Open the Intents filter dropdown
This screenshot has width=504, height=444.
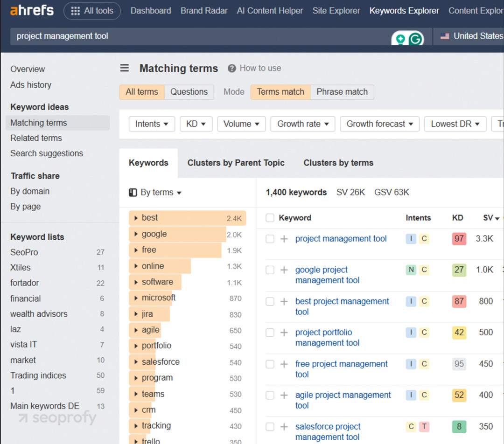[152, 124]
